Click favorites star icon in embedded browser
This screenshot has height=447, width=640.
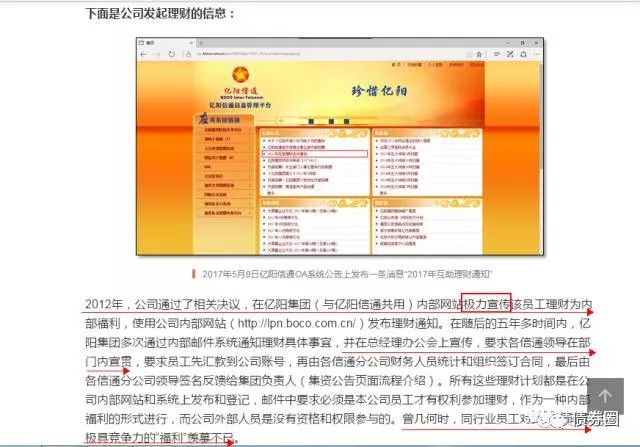pos(479,54)
